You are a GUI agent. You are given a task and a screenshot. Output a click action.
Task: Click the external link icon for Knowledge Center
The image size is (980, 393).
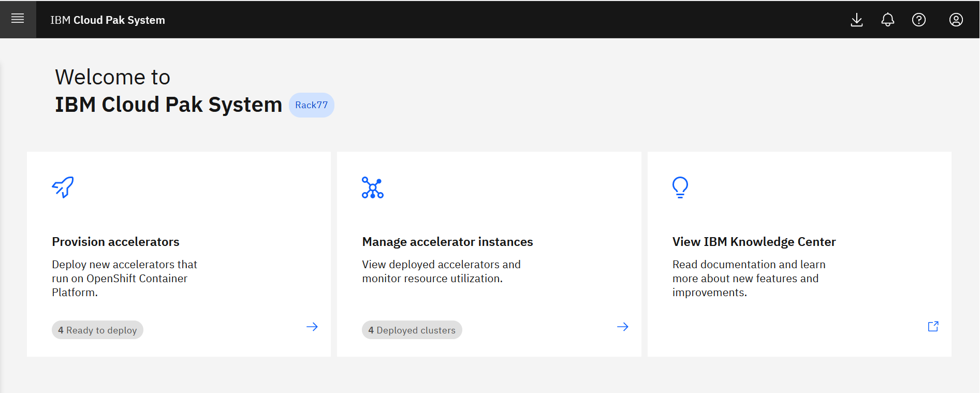[933, 326]
